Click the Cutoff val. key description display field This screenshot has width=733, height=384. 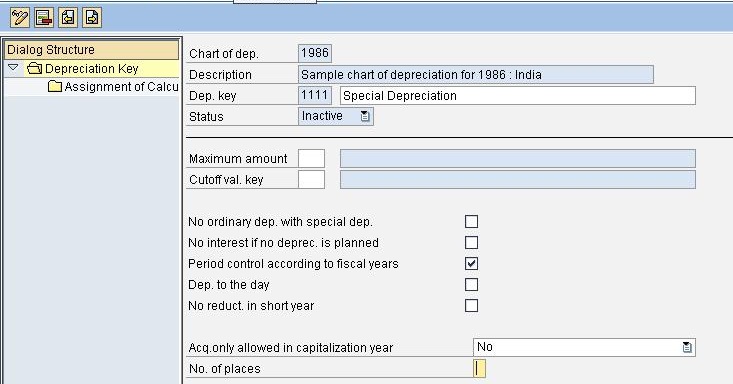click(517, 180)
